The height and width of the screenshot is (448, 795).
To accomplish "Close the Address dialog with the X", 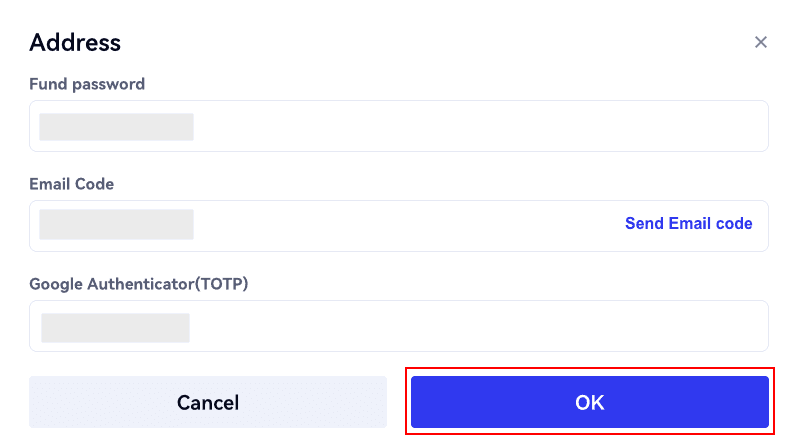I will 761,42.
